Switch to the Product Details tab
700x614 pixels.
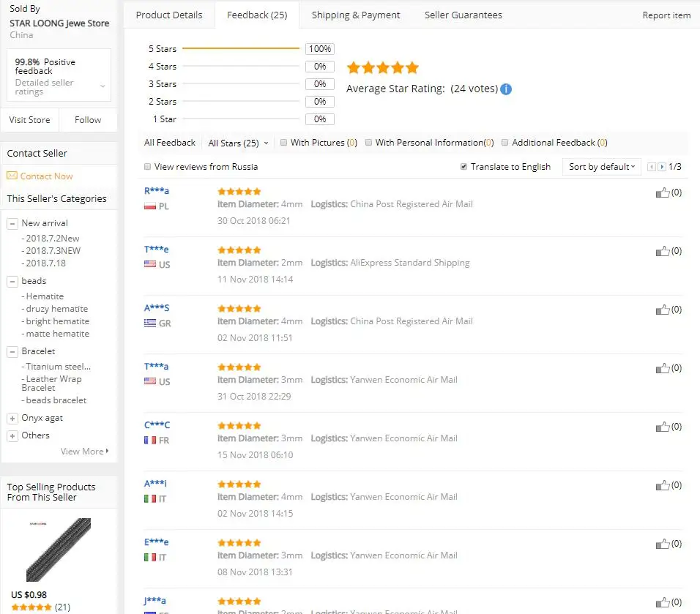tap(169, 15)
